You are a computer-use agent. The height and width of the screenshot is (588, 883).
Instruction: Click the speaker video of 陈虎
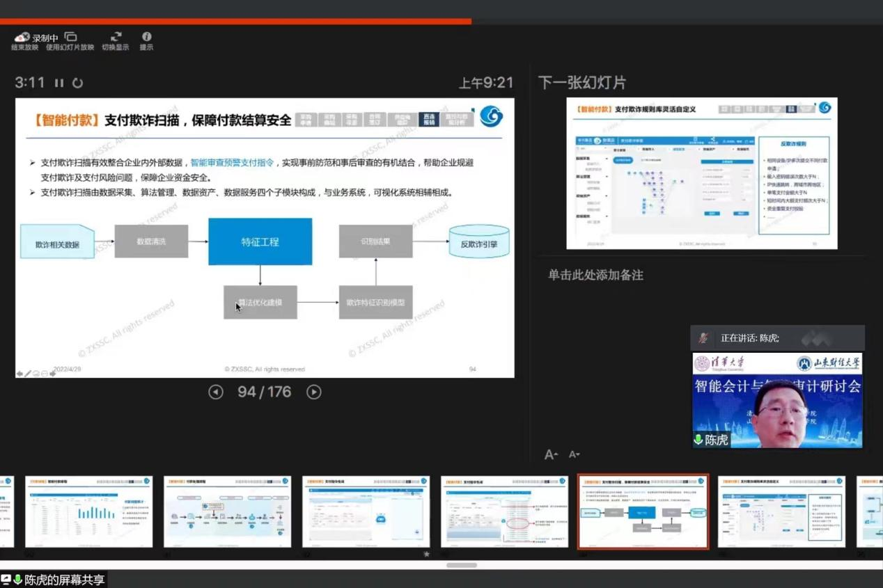pyautogui.click(x=777, y=411)
